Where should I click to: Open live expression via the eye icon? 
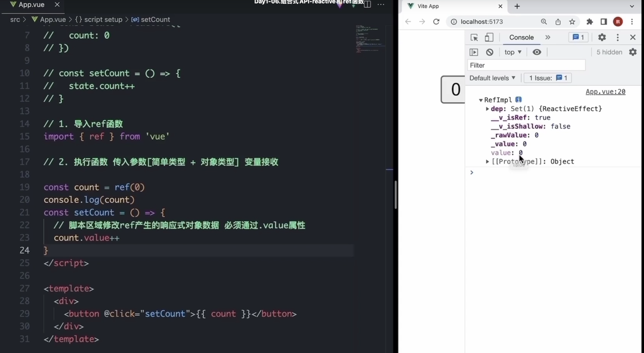point(537,52)
